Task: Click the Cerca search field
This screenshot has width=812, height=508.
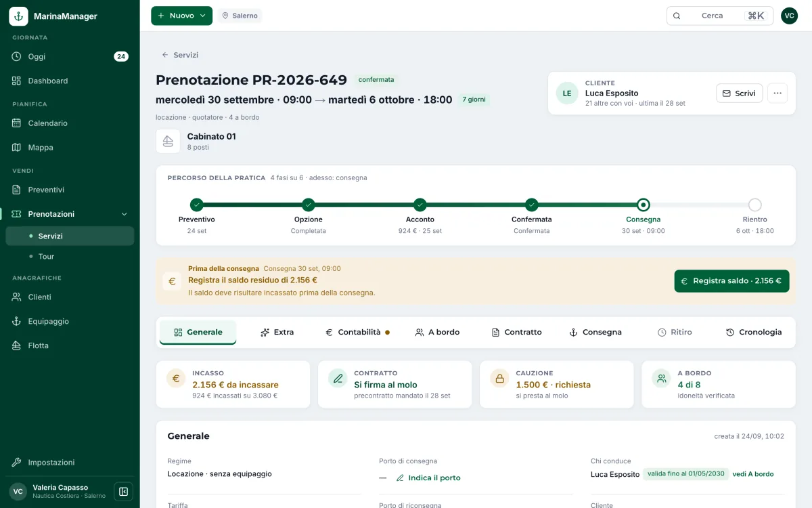Action: click(720, 16)
